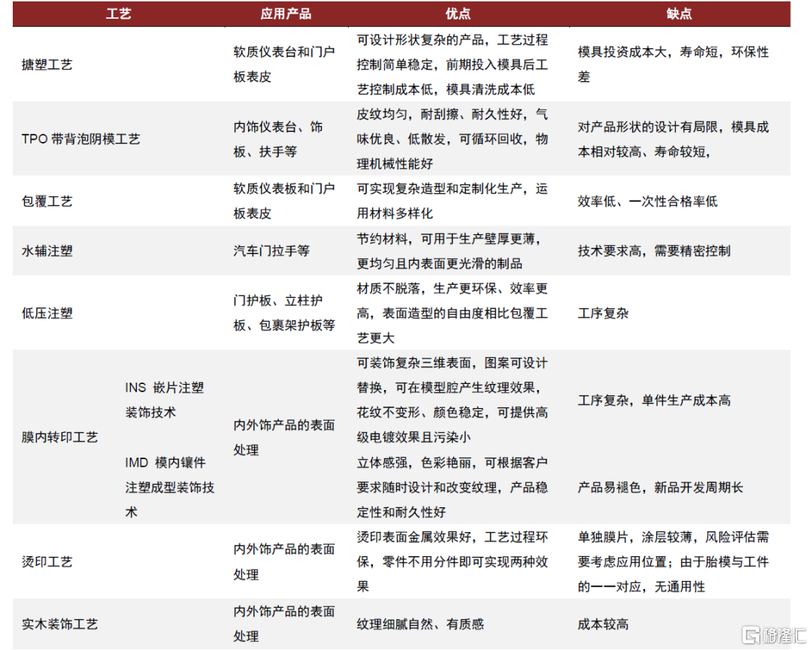Click the 纹理细腻自然、有质感 advantage cell
The width and height of the screenshot is (812, 650).
pyautogui.click(x=420, y=624)
